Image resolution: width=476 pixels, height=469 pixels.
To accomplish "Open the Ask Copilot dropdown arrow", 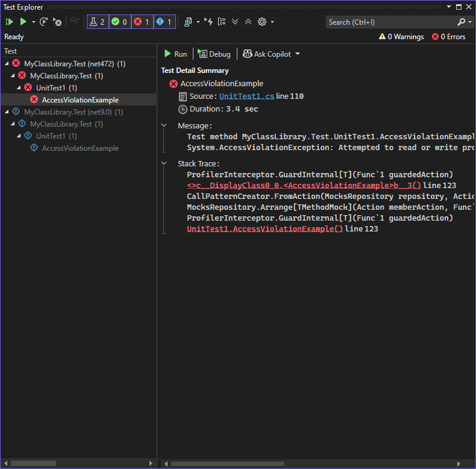I will [298, 54].
